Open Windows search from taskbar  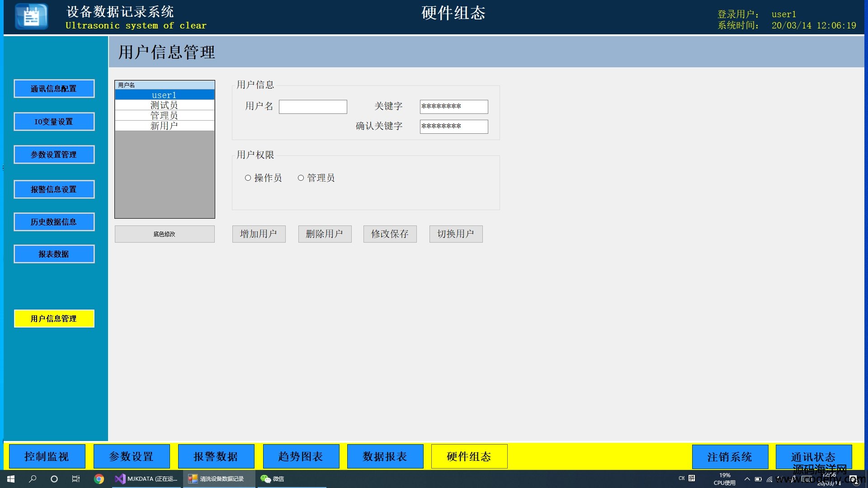point(33,479)
